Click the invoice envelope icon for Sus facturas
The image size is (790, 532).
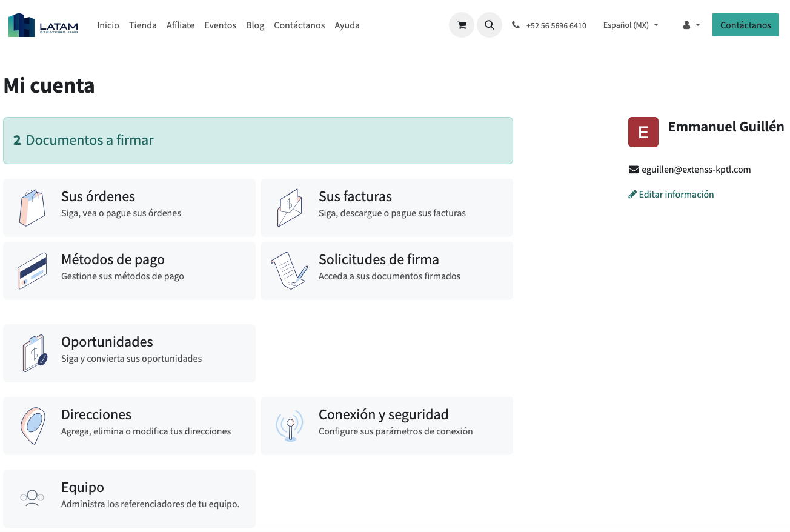point(290,208)
